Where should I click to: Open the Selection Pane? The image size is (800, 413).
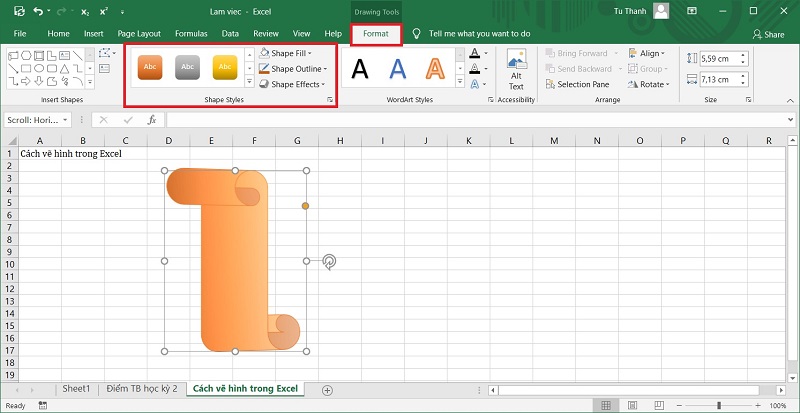pyautogui.click(x=582, y=85)
